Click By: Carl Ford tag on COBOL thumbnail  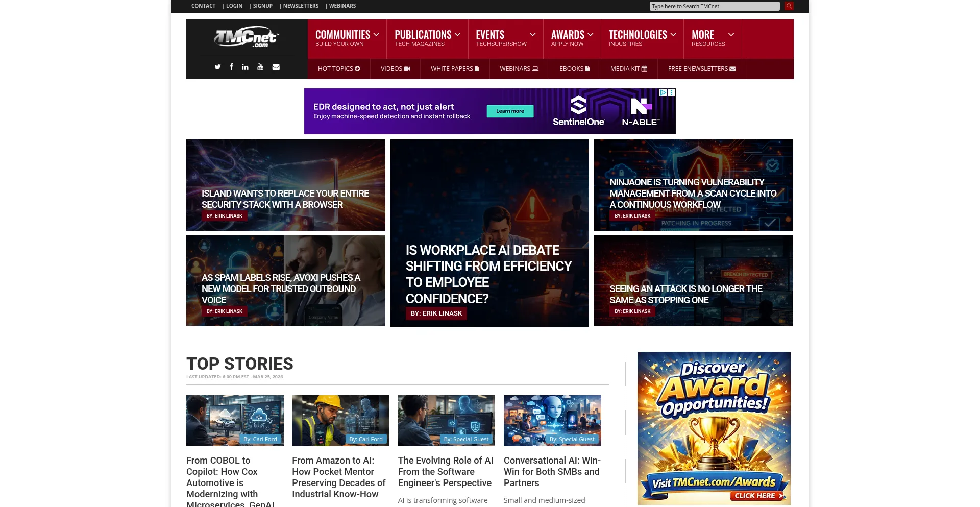coord(260,439)
